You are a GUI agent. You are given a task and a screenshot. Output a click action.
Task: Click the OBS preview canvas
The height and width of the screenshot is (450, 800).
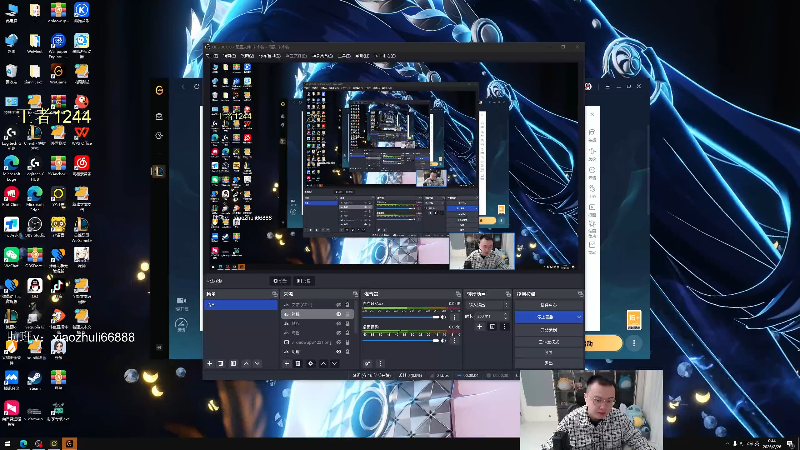(x=394, y=166)
